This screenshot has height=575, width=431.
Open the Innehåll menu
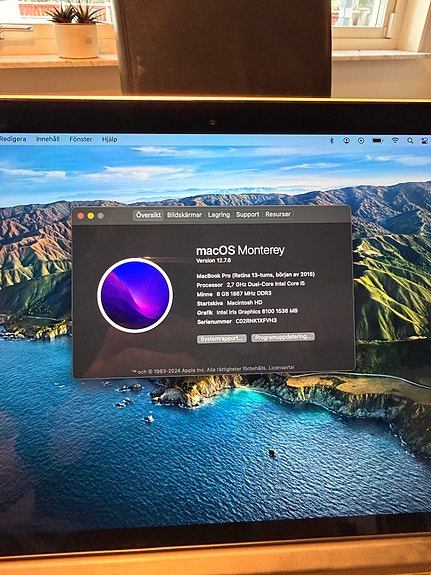(x=48, y=139)
